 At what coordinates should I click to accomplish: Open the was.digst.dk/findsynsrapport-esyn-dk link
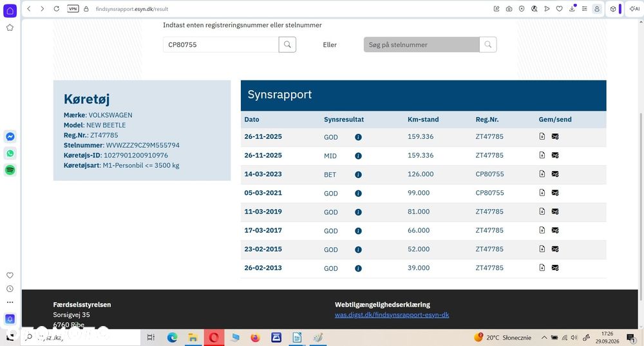pos(392,315)
